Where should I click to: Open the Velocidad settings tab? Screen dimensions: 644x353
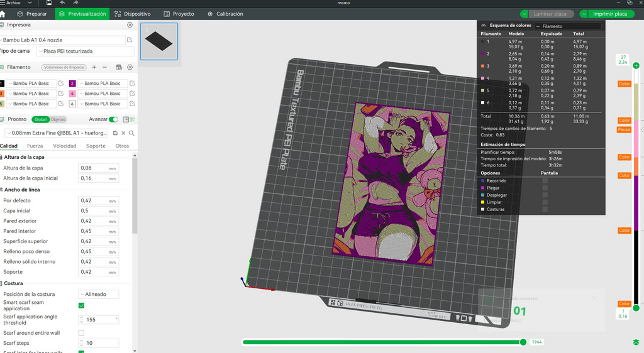(x=65, y=146)
